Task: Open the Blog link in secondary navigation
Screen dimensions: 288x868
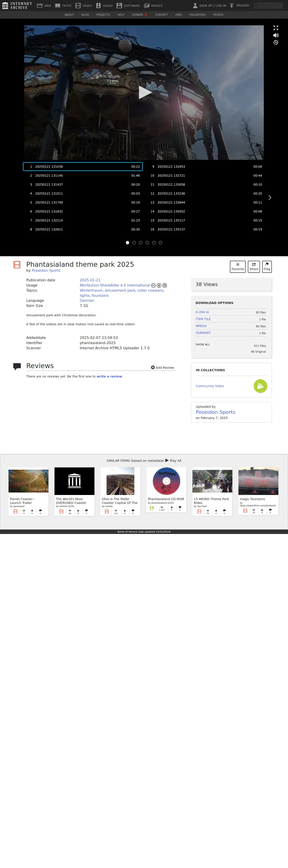Action: click(x=85, y=15)
